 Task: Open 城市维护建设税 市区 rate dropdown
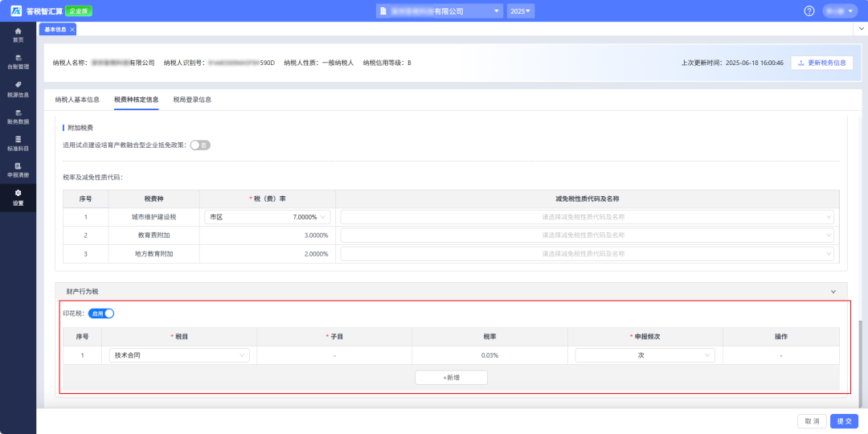268,217
